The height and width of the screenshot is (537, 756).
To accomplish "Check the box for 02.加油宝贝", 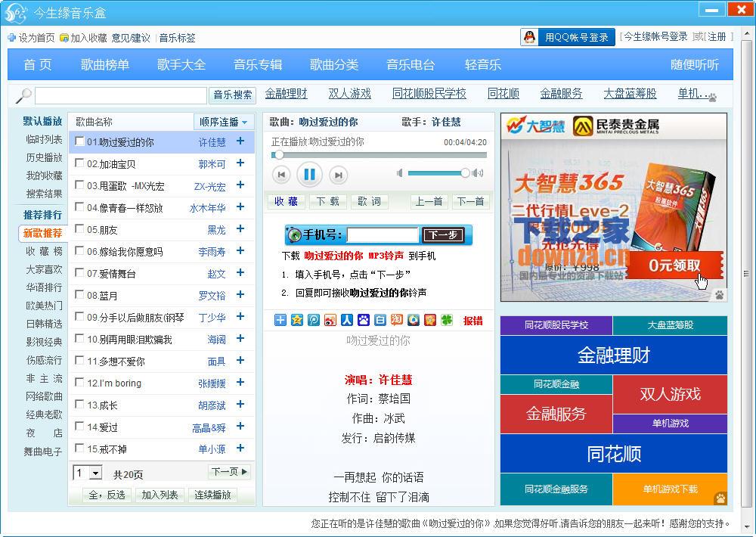I will (79, 163).
